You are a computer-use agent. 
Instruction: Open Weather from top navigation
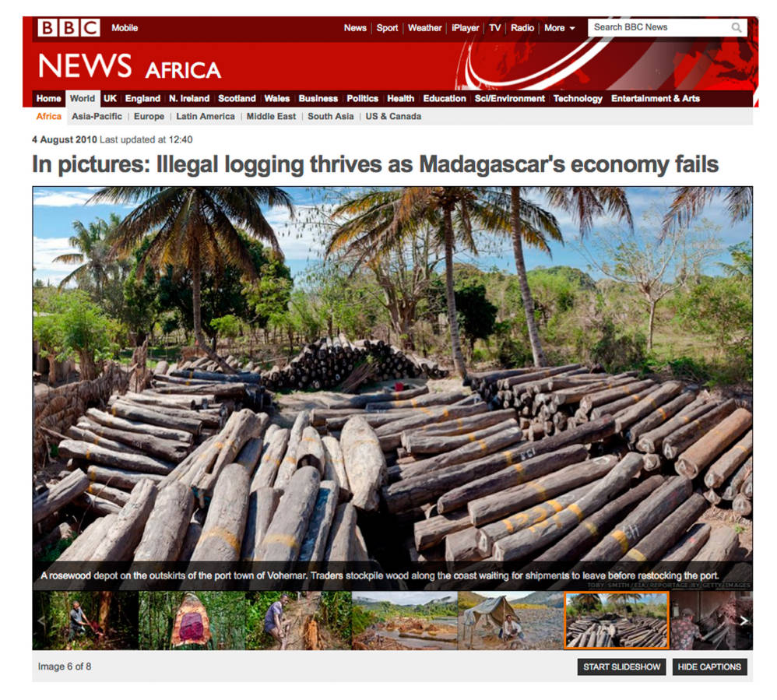coord(424,28)
